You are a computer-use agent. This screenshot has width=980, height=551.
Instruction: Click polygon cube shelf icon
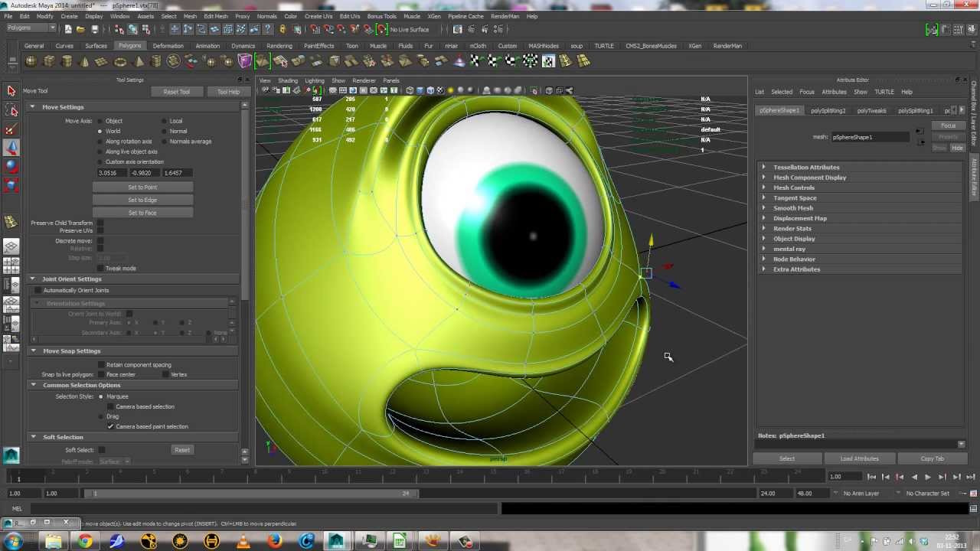[50, 61]
